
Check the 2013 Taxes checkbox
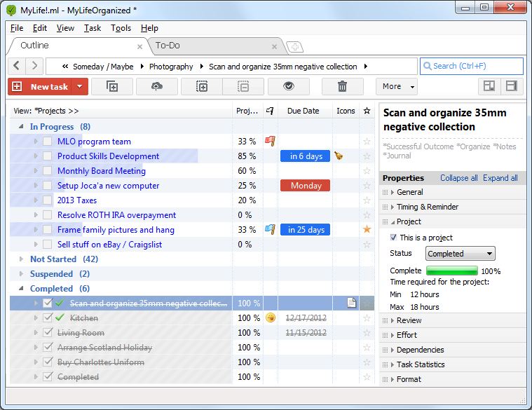pos(47,200)
